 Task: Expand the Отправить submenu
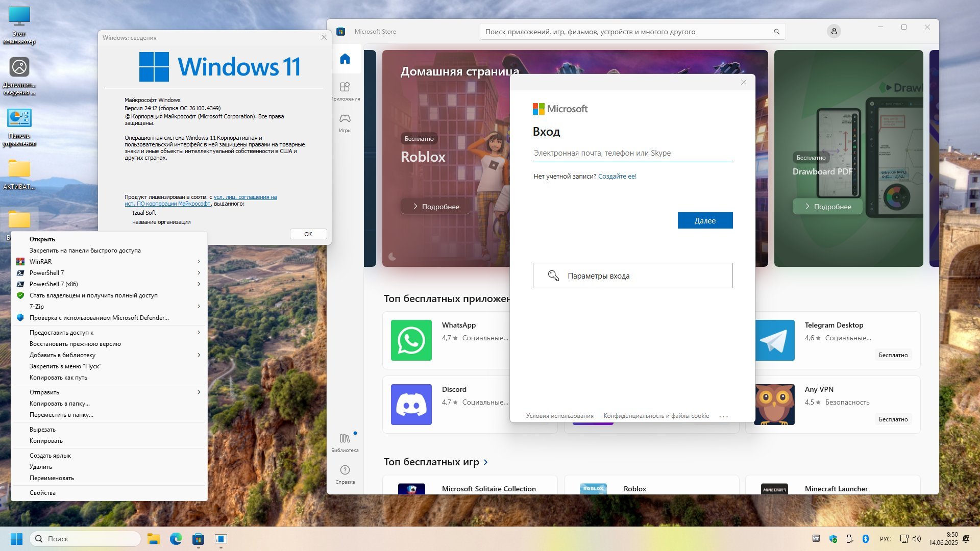[199, 392]
